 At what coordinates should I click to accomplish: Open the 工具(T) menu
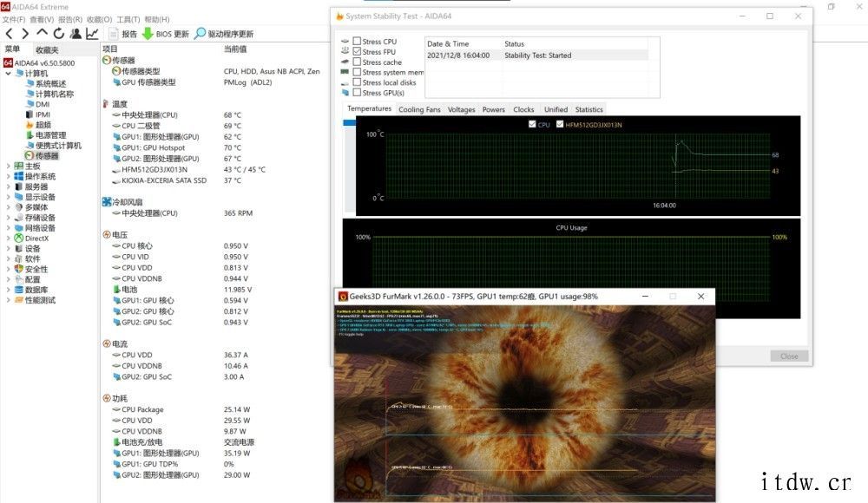[128, 19]
